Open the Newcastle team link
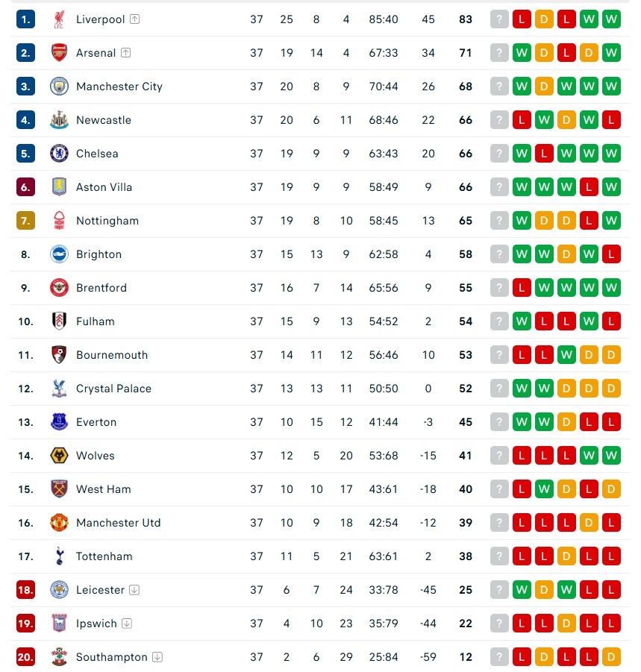 pos(104,120)
